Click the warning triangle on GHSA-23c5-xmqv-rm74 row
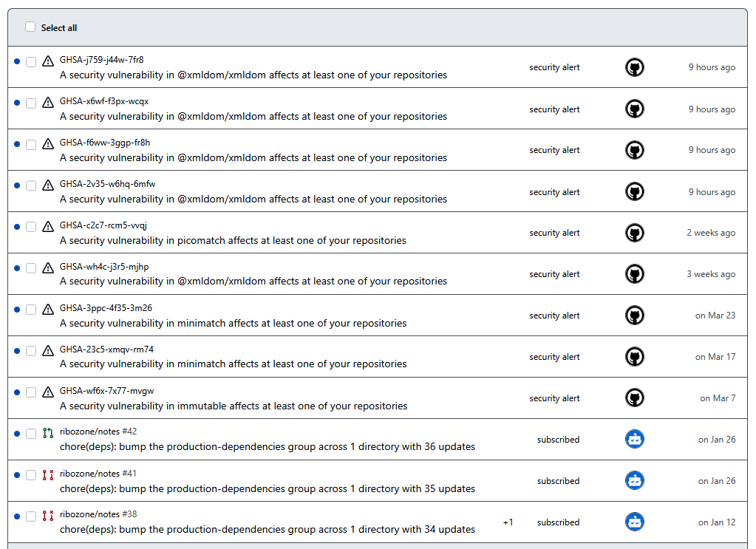The height and width of the screenshot is (549, 756). pos(47,350)
